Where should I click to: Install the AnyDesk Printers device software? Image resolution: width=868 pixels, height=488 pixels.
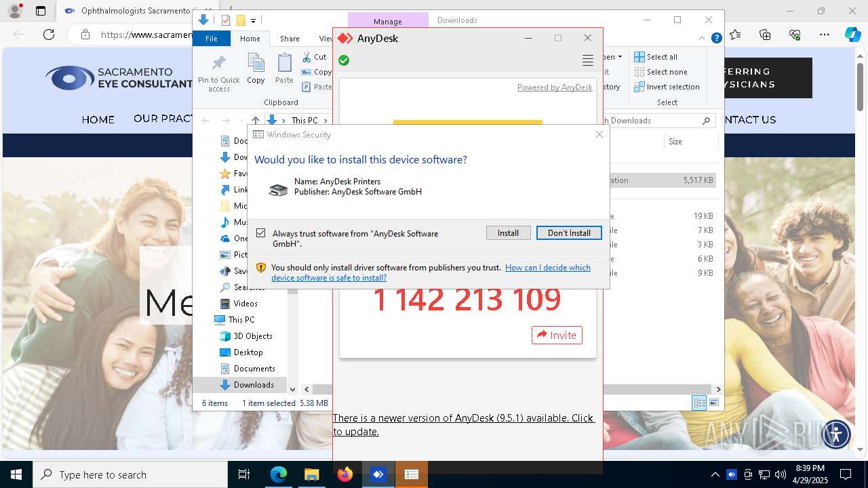(508, 232)
